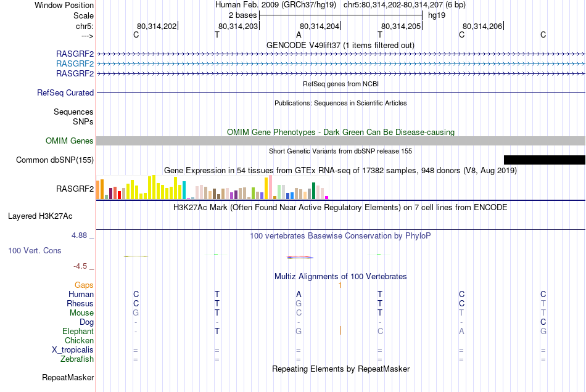Viewport: 586px width, 392px height.
Task: Open Multiz Alignments of 100 Vertebrates title
Action: (x=340, y=277)
